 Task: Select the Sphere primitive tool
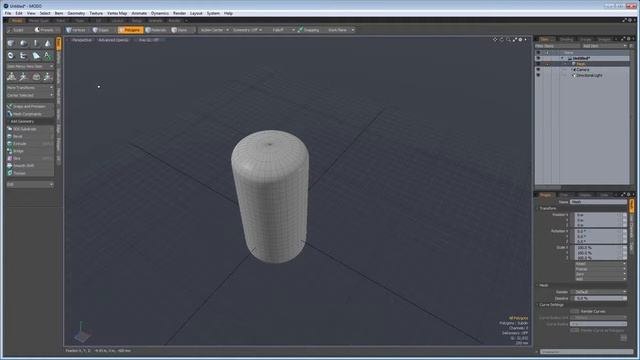(24, 43)
